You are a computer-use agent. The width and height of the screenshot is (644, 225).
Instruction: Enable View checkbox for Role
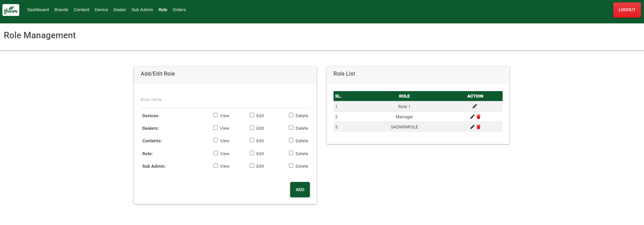(x=215, y=153)
